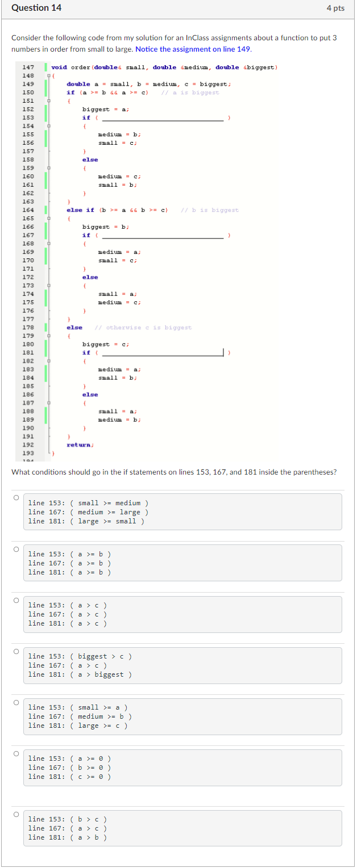
Task: Click the void order function signature on line 147
Action: pos(164,67)
